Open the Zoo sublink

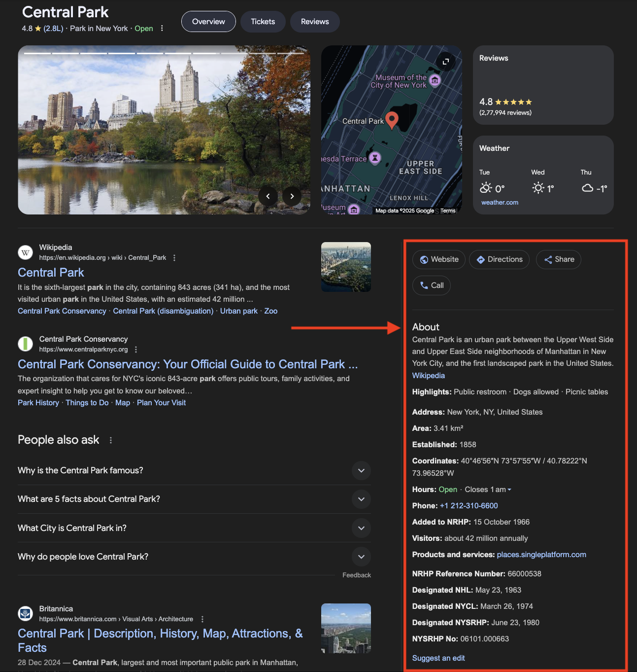coord(271,311)
